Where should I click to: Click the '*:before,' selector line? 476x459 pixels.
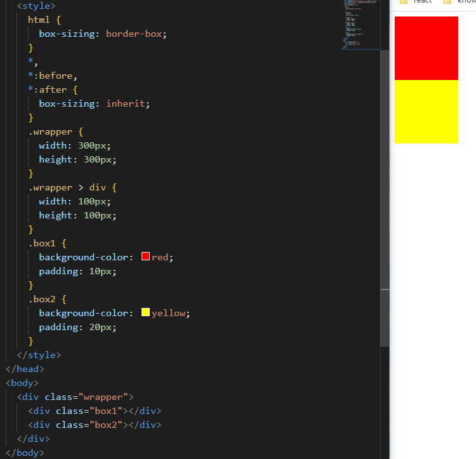pos(53,76)
